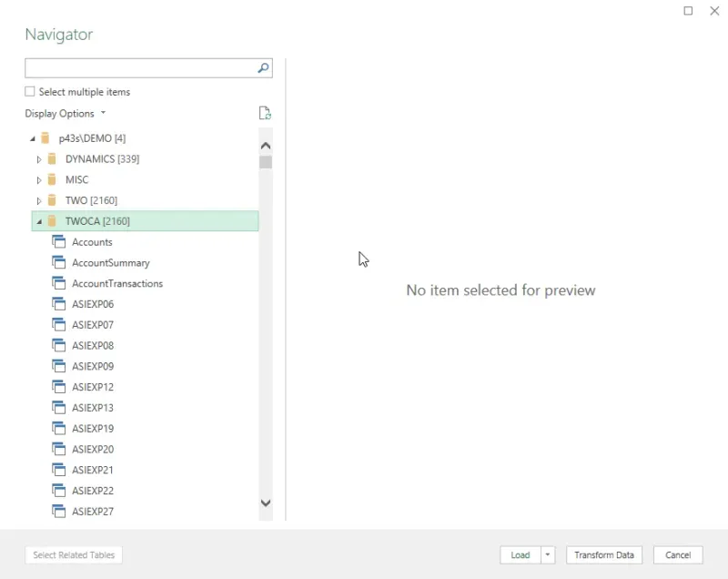Enable the Select multiple items checkbox
This screenshot has height=579, width=728.
(x=30, y=92)
